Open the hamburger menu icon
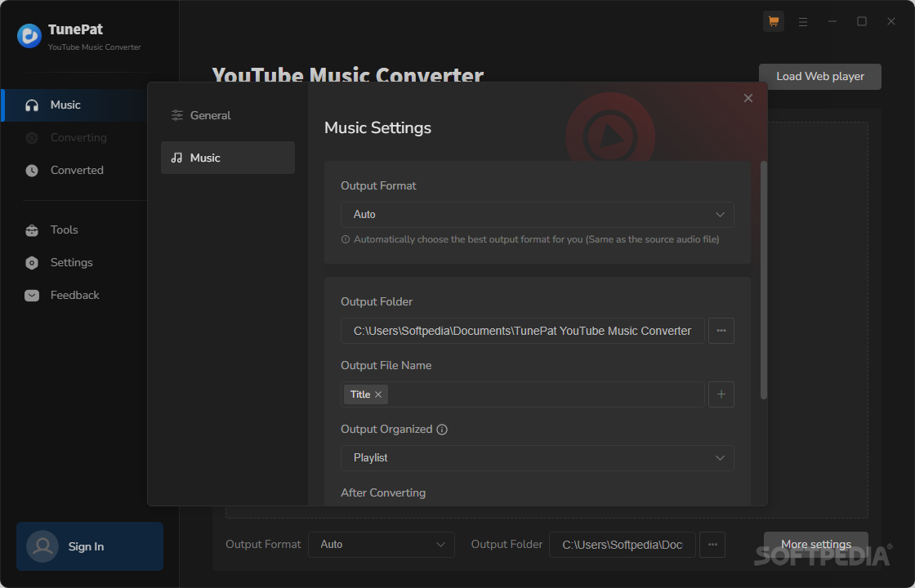Viewport: 915px width, 588px height. pos(803,21)
